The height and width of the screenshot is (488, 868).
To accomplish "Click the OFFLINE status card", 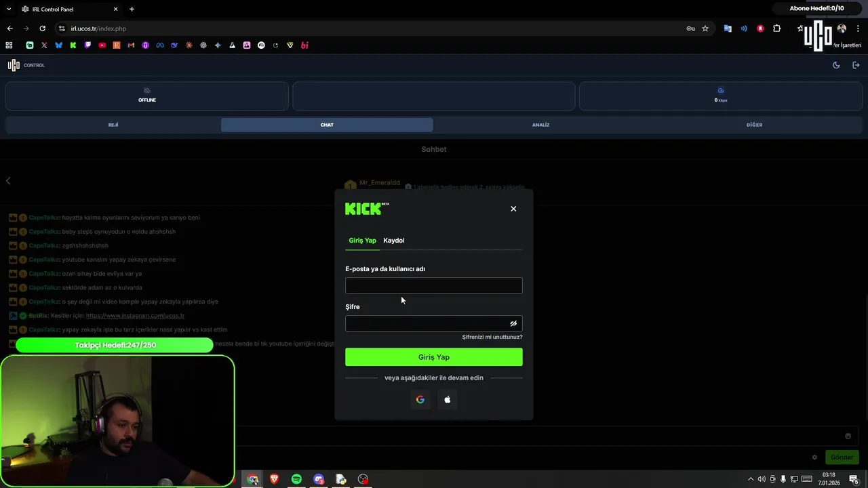I will click(x=146, y=96).
